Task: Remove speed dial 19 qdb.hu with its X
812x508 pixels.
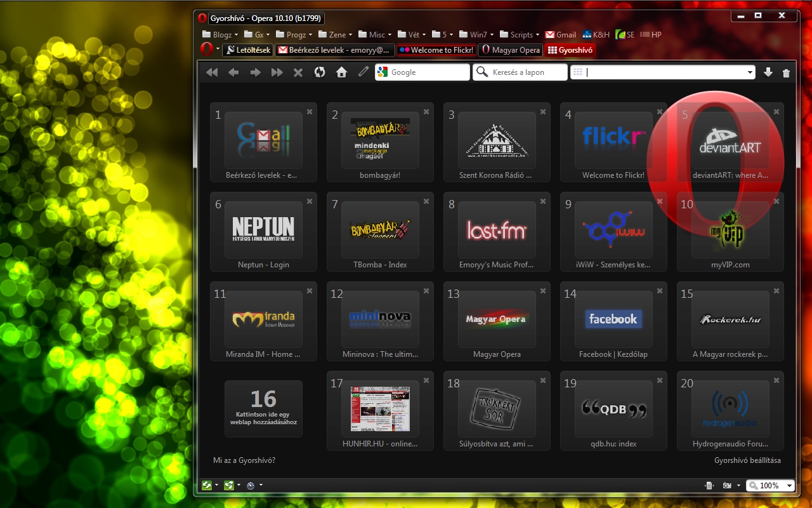Action: 660,380
